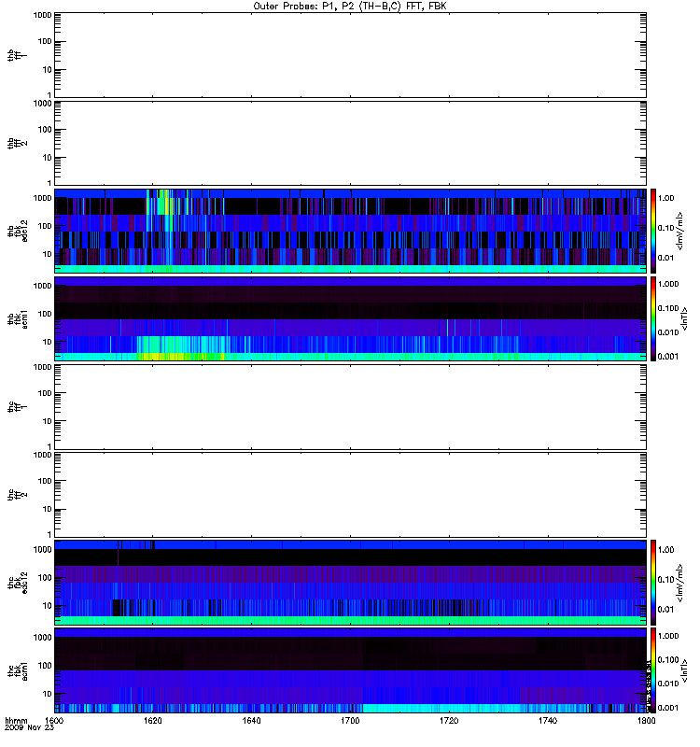Image resolution: width=700 pixels, height=747 pixels.
Task: Click the thb fbk scm1 panel label
Action: [x=17, y=319]
